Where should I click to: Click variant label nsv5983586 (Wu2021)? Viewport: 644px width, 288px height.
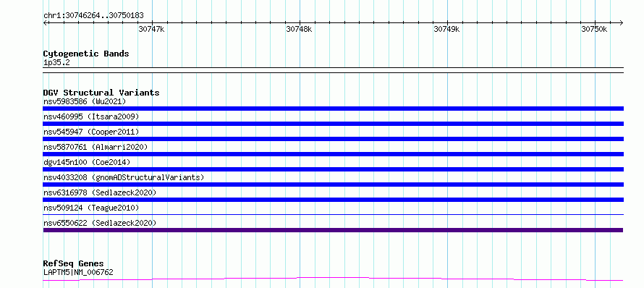pos(85,101)
